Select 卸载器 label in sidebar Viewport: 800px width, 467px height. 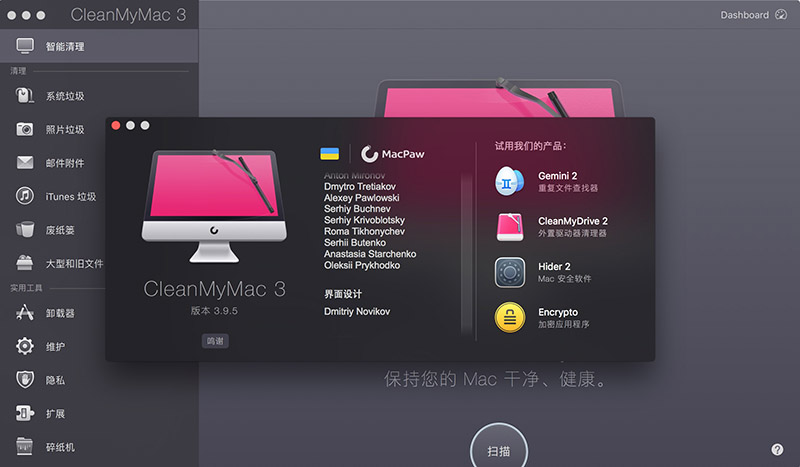[60, 313]
